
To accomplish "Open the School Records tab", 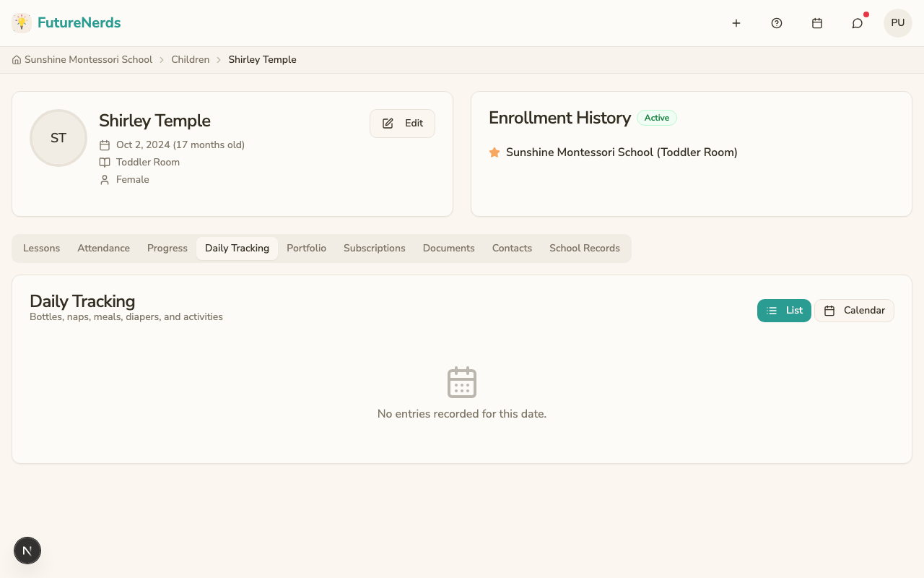I will tap(585, 249).
